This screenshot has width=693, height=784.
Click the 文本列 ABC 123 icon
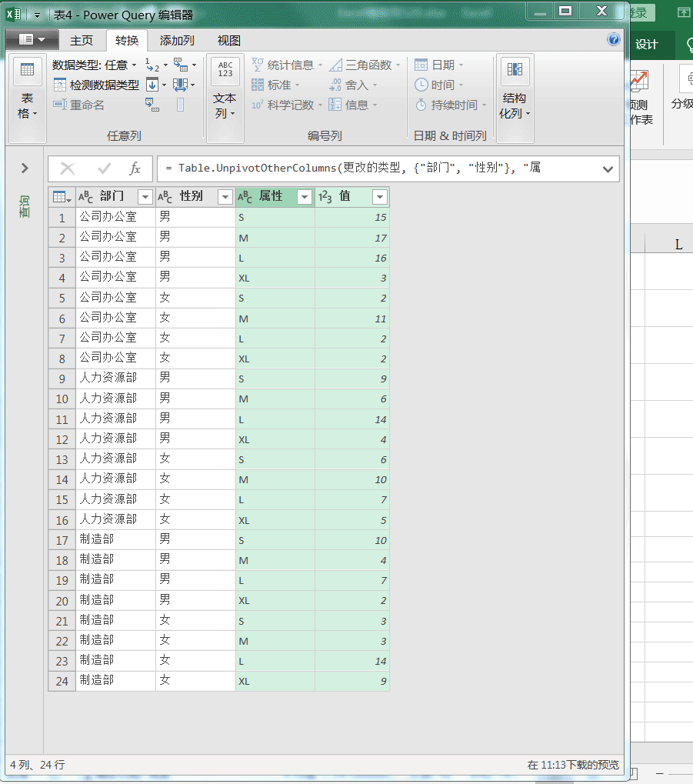225,69
